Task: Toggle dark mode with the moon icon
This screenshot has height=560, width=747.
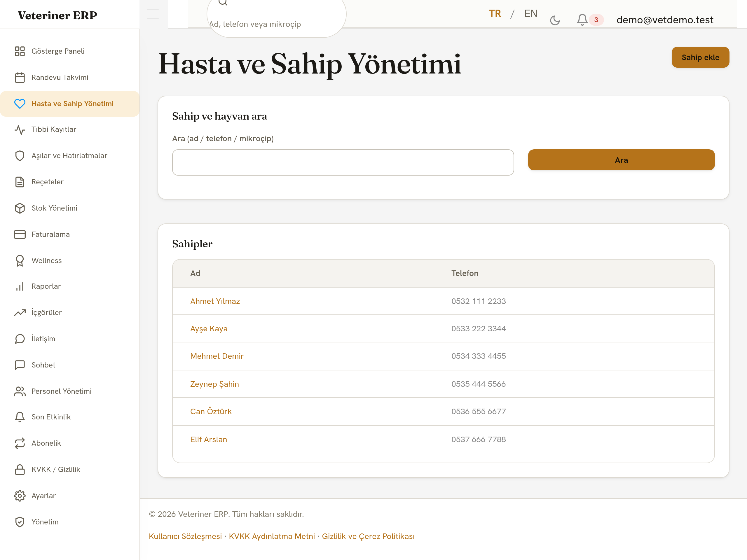Action: pos(555,20)
